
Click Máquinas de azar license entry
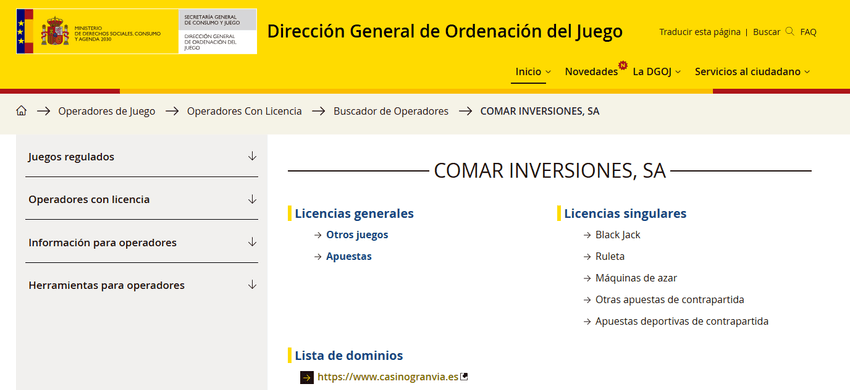click(x=636, y=278)
